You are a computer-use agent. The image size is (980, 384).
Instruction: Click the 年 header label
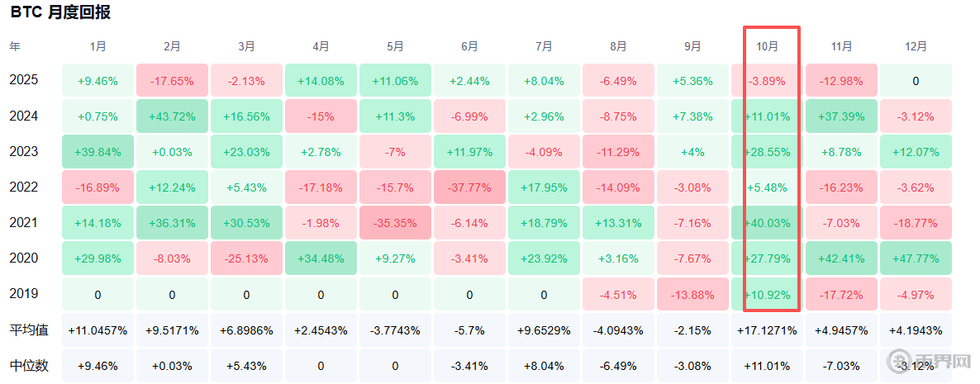pos(15,46)
